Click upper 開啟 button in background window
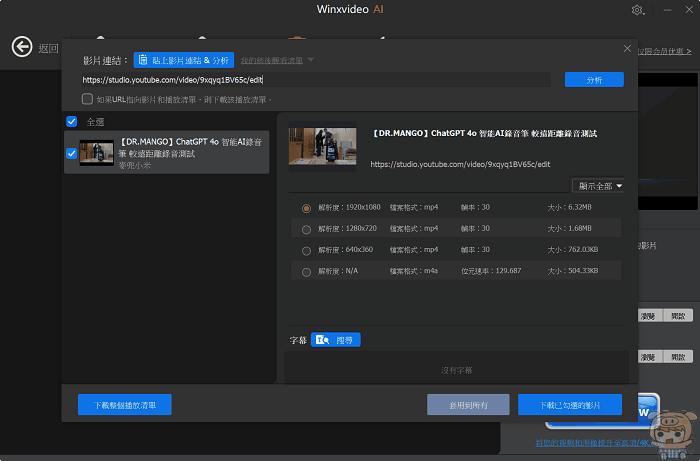This screenshot has height=461, width=700. pos(678,316)
